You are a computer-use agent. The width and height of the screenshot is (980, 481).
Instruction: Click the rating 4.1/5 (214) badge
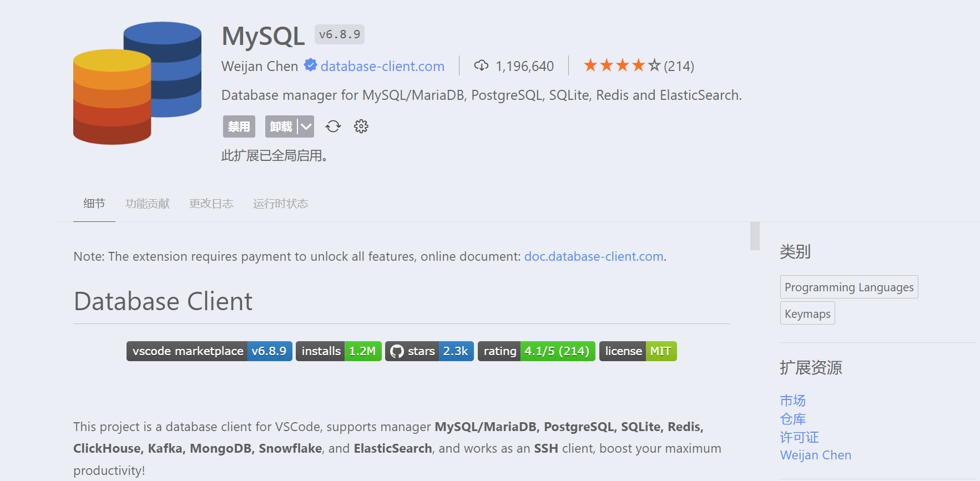(x=537, y=351)
